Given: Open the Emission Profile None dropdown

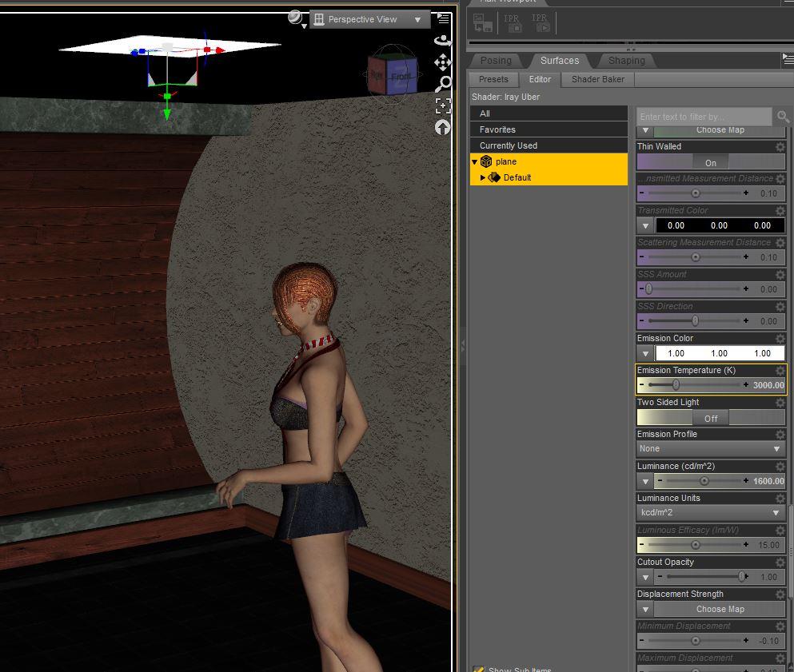Looking at the screenshot, I should pyautogui.click(x=711, y=449).
